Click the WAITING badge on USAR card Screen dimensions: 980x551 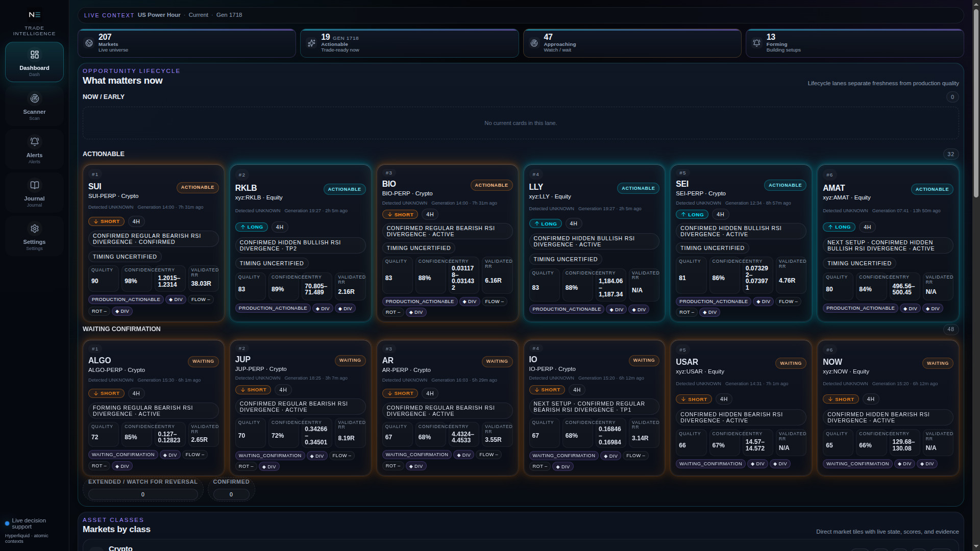click(x=791, y=363)
